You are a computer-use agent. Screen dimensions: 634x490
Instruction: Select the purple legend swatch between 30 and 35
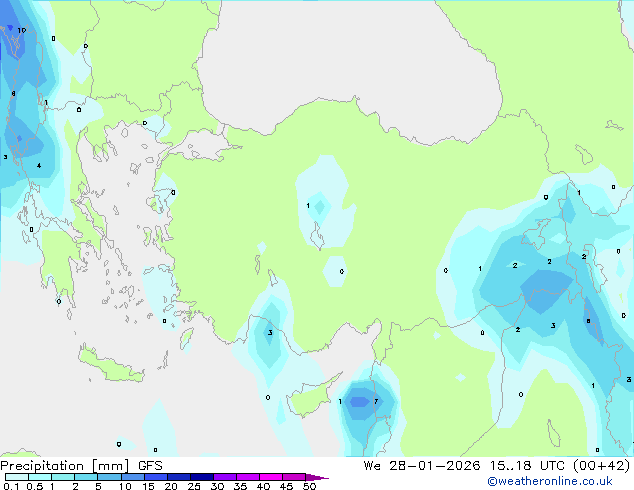tap(225, 477)
